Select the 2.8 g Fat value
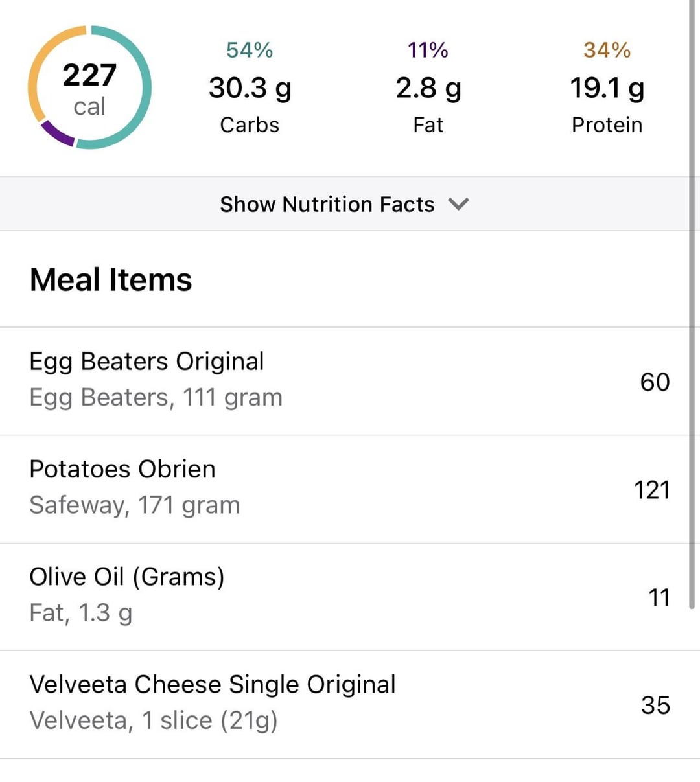The width and height of the screenshot is (700, 782). (428, 88)
